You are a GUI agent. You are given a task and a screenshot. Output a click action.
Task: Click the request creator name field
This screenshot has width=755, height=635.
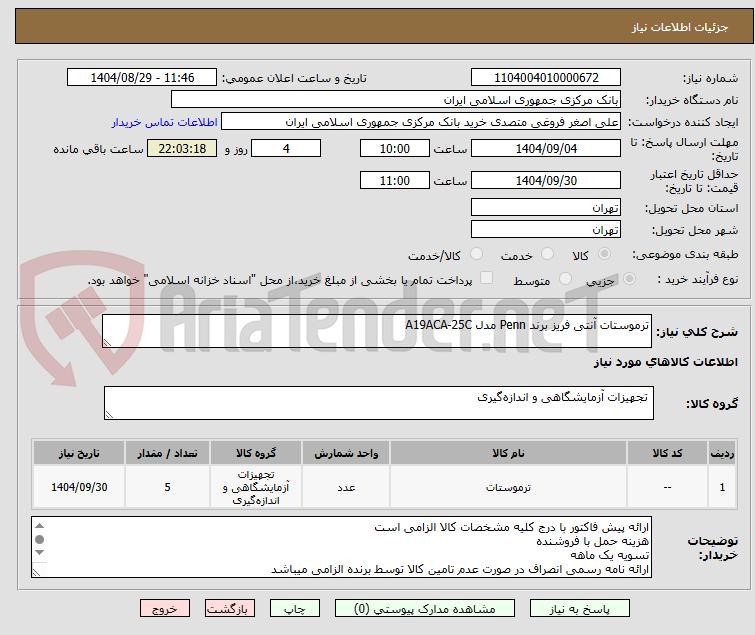tap(421, 122)
